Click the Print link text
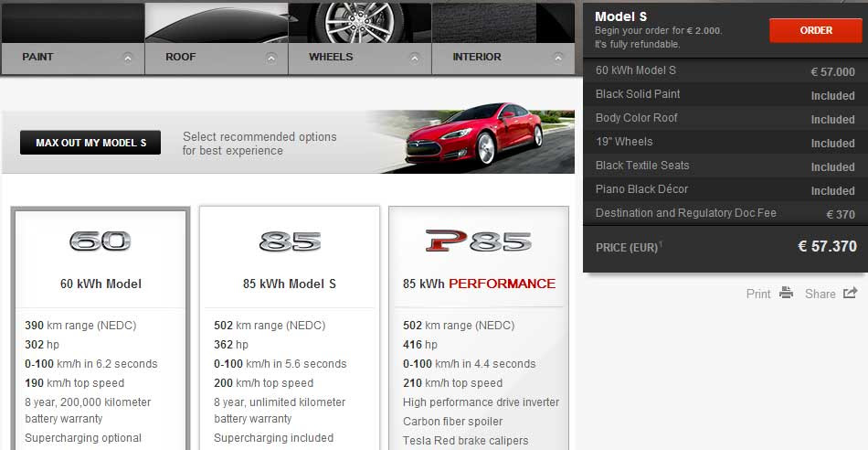Image resolution: width=868 pixels, height=450 pixels. (758, 294)
